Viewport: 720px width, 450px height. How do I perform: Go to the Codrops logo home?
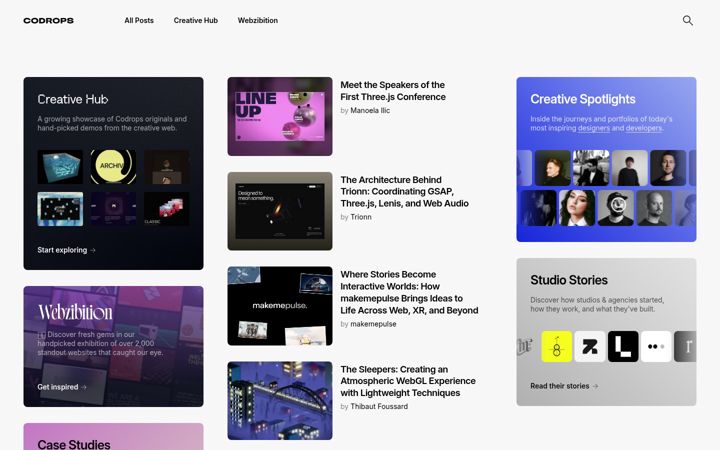[x=49, y=21]
